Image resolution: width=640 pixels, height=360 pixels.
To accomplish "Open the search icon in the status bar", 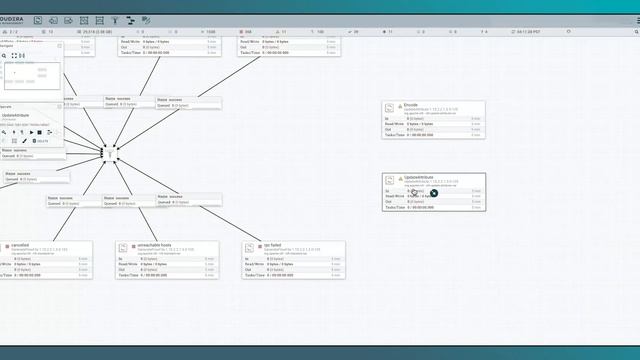I will pyautogui.click(x=637, y=32).
